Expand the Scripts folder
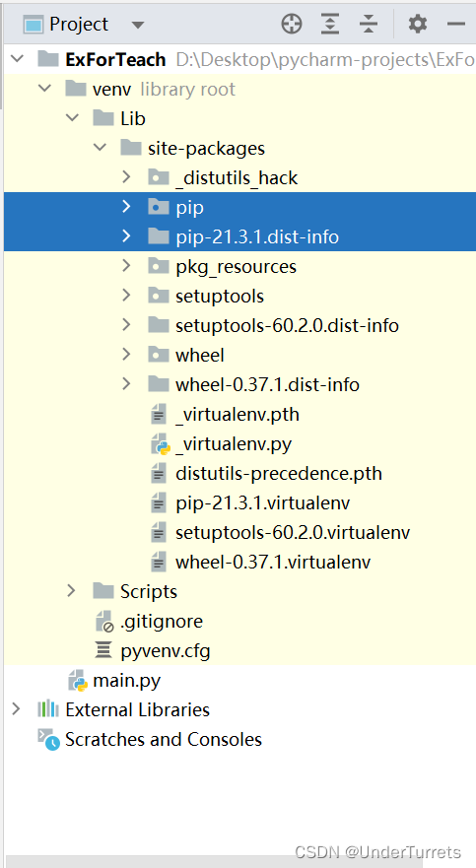This screenshot has height=868, width=476. click(71, 591)
